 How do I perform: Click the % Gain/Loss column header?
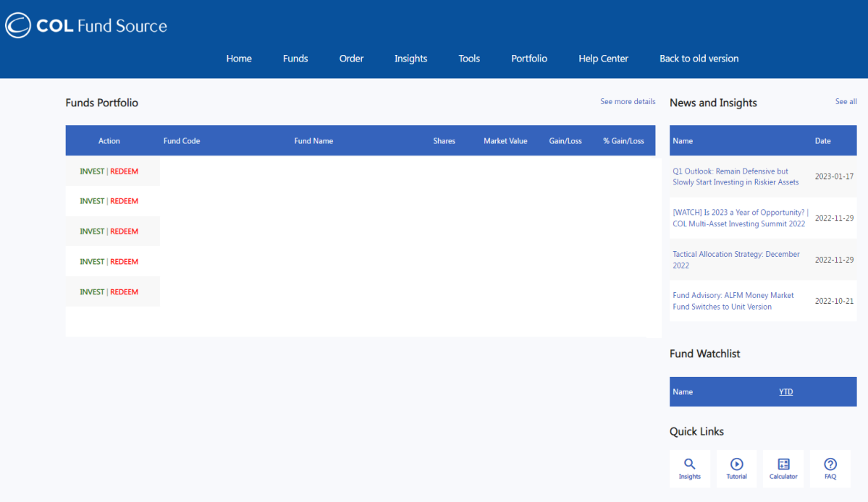tap(623, 141)
